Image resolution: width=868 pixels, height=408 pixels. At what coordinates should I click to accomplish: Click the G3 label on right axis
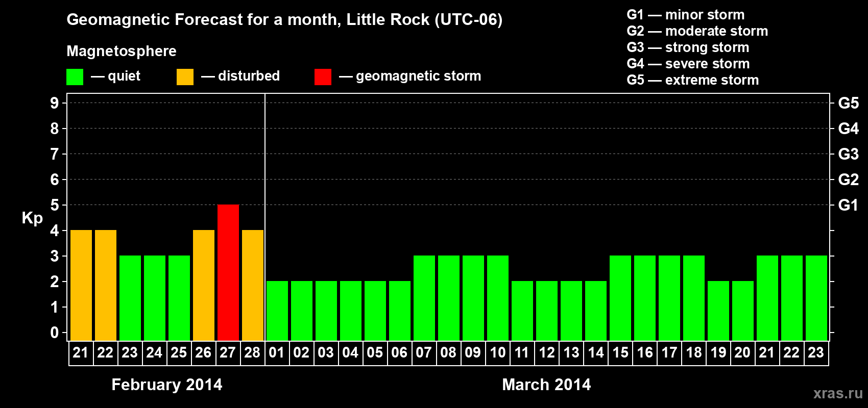[x=849, y=154]
